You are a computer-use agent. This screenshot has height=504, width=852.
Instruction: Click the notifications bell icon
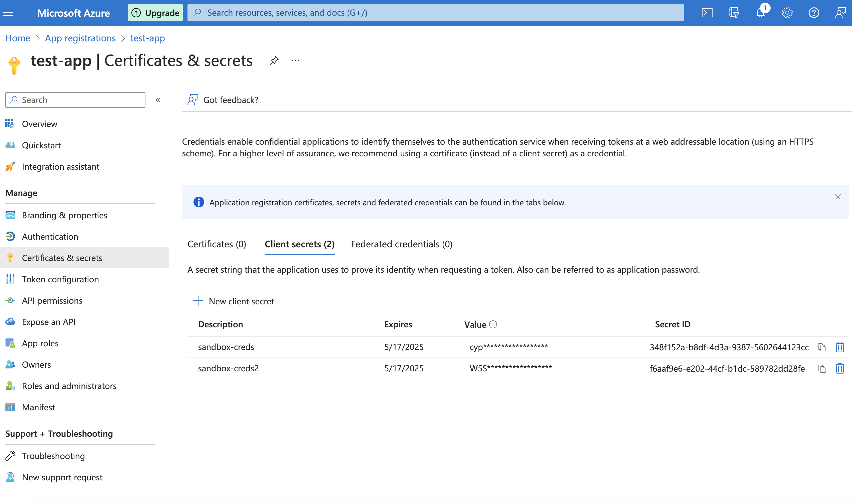pyautogui.click(x=760, y=13)
